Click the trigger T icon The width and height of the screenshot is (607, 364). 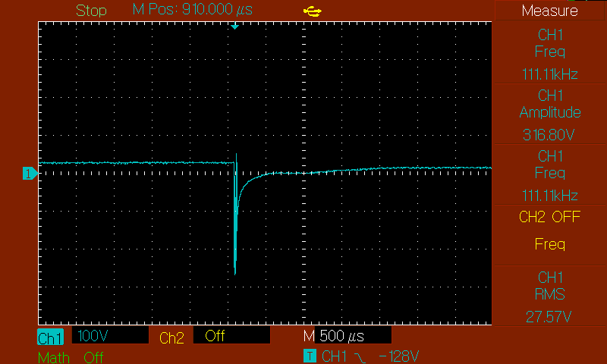[x=309, y=356]
